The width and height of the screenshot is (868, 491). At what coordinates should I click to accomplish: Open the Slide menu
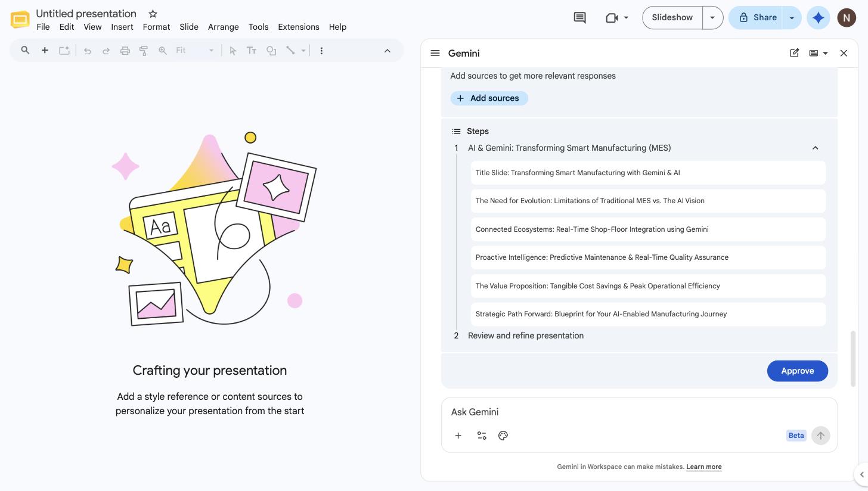click(189, 27)
